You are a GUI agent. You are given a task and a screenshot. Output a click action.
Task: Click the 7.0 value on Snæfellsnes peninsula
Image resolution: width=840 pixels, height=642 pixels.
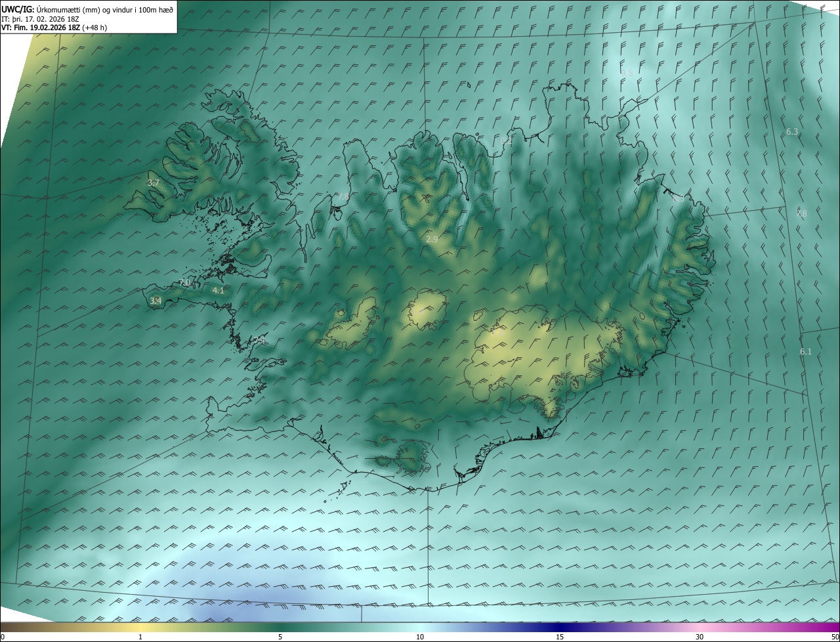tap(184, 283)
